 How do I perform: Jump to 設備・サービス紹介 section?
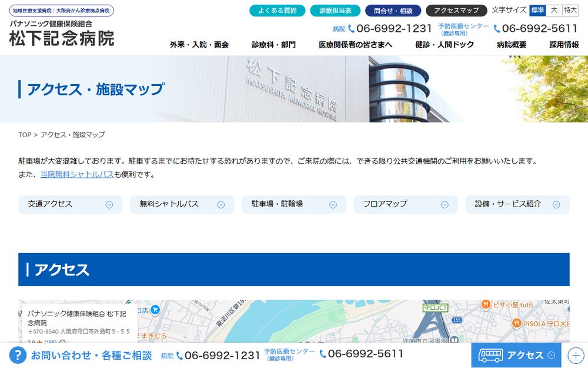517,205
